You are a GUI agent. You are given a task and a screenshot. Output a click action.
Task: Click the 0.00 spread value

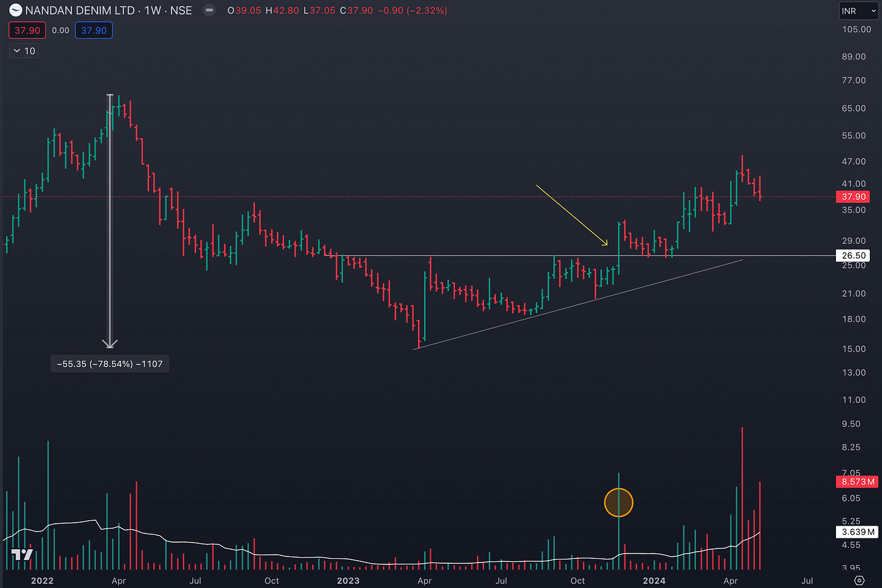pyautogui.click(x=61, y=30)
